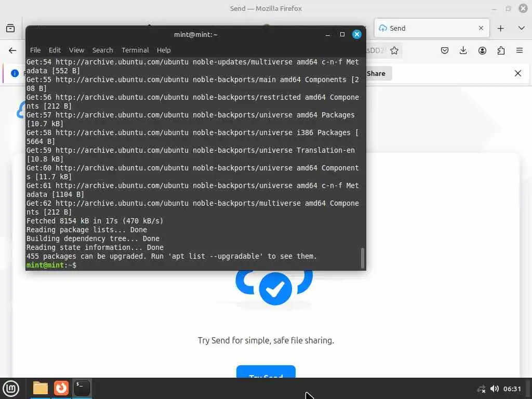Dismiss the notification bar in Firefox
The image size is (532, 399).
pyautogui.click(x=518, y=73)
